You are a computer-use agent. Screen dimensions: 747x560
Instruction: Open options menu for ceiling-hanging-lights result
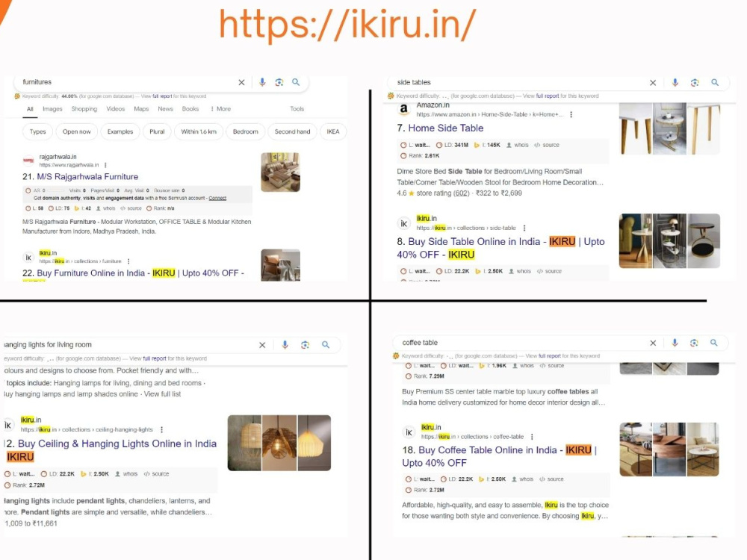coord(161,429)
